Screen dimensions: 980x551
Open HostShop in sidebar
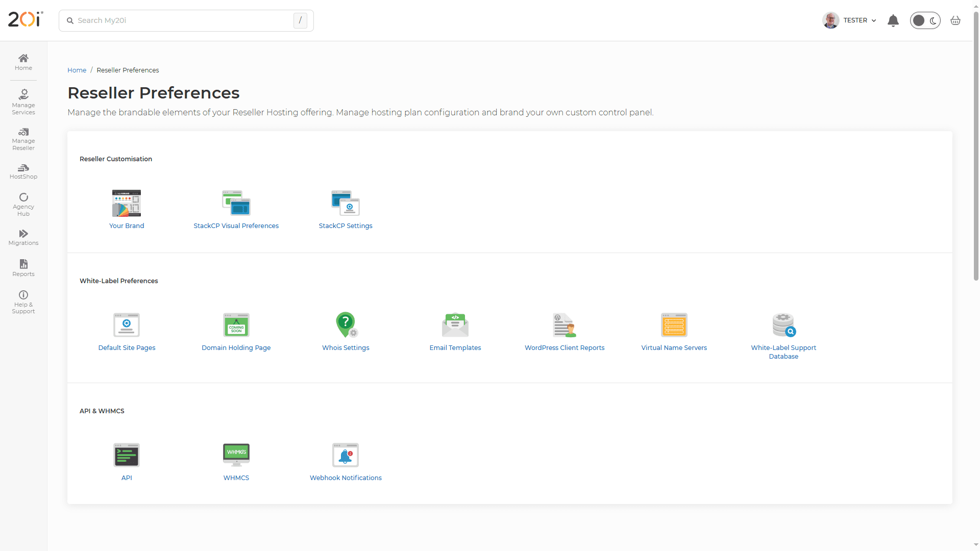click(x=23, y=171)
